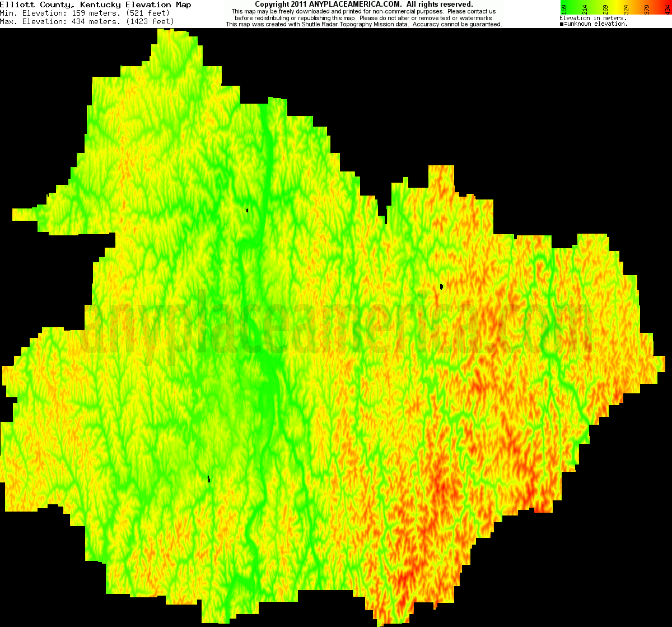Click the Min. Elevation 159 meters text
This screenshot has width=672, height=627.
tap(84, 13)
